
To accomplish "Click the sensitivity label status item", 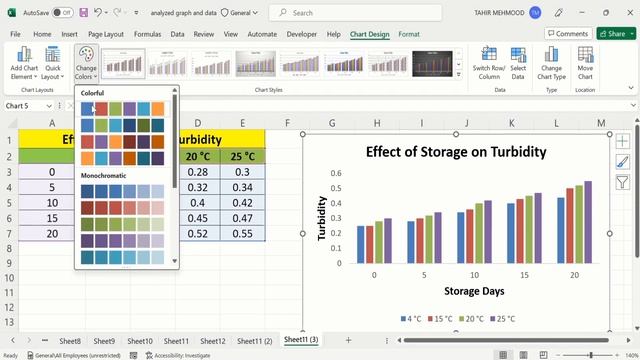I will (74, 356).
